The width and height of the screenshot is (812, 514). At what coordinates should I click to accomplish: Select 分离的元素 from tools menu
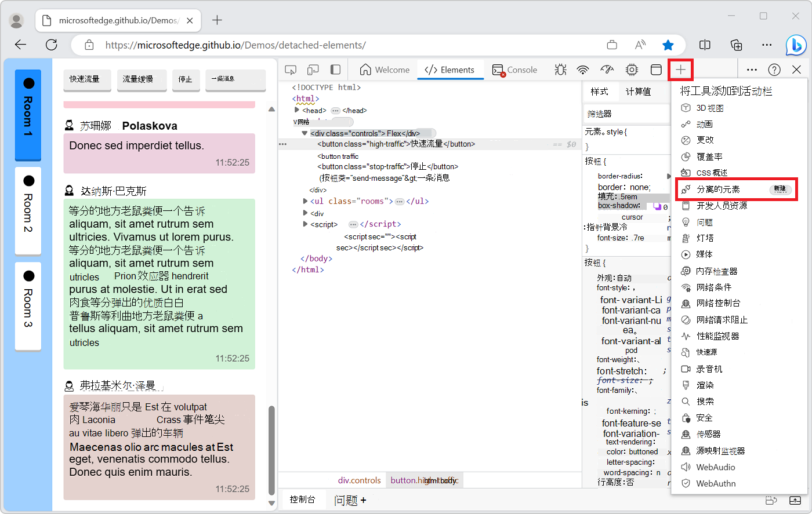click(x=737, y=189)
